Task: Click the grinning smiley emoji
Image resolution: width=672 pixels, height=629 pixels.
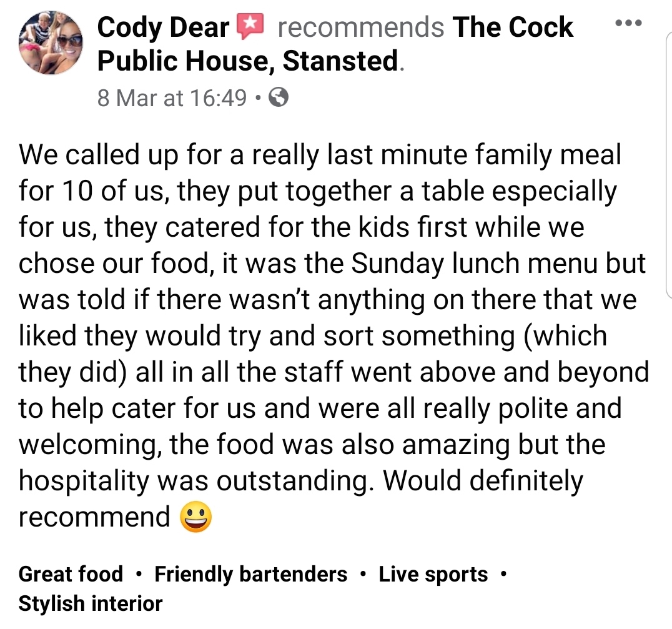Action: [x=196, y=517]
